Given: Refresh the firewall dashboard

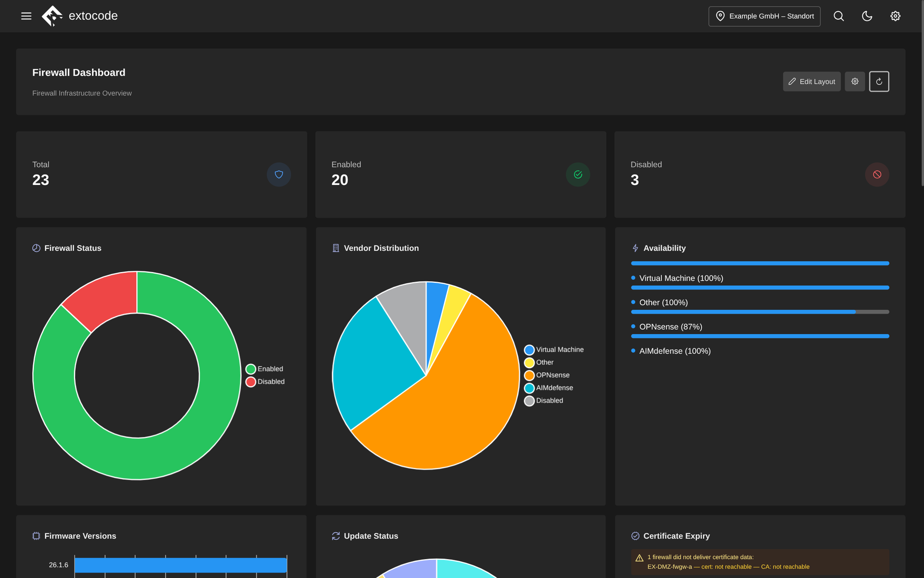Looking at the screenshot, I should coord(879,81).
